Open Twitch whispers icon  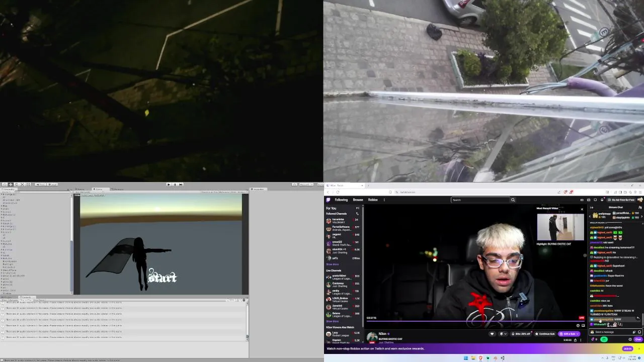(x=595, y=200)
